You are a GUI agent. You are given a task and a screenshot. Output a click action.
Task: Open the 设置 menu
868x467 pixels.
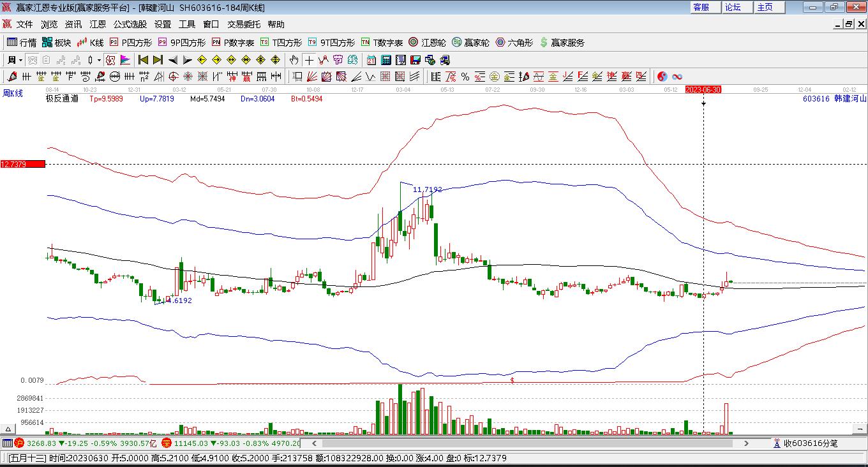163,24
